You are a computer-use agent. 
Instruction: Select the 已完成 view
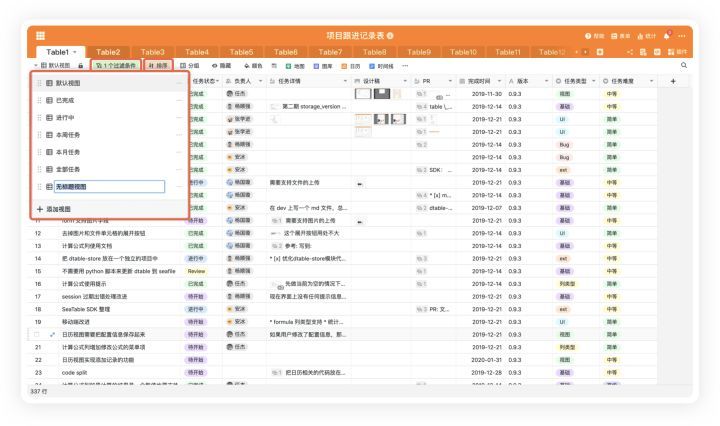110,101
